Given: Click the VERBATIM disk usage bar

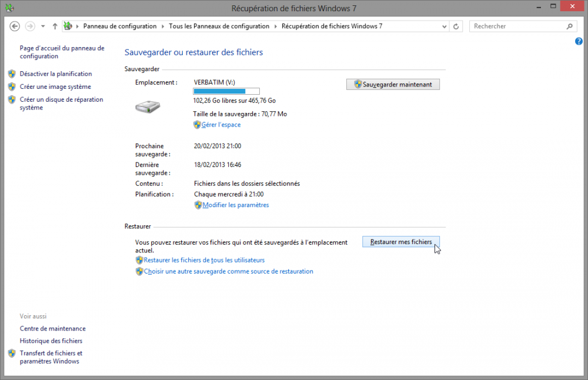Looking at the screenshot, I should point(226,91).
